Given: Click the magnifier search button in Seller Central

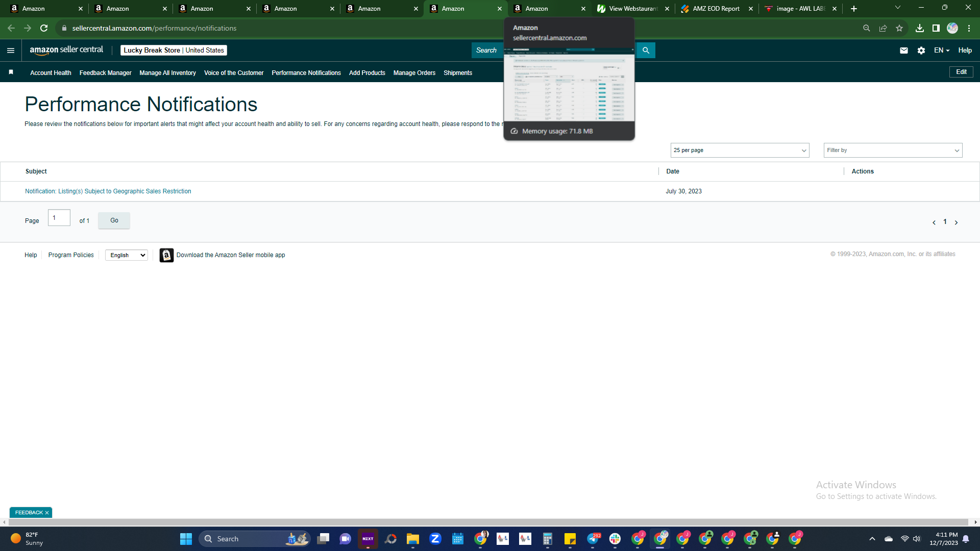Looking at the screenshot, I should click(x=646, y=51).
